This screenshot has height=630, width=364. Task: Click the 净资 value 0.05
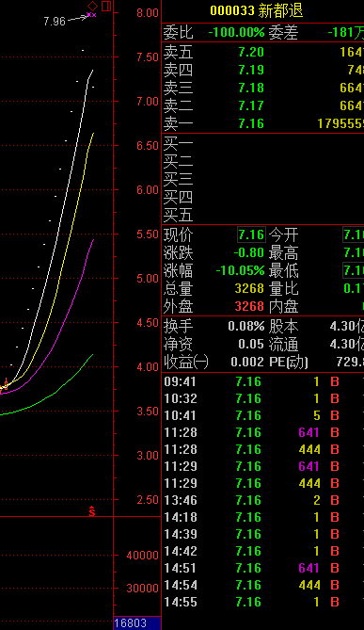pyautogui.click(x=251, y=344)
